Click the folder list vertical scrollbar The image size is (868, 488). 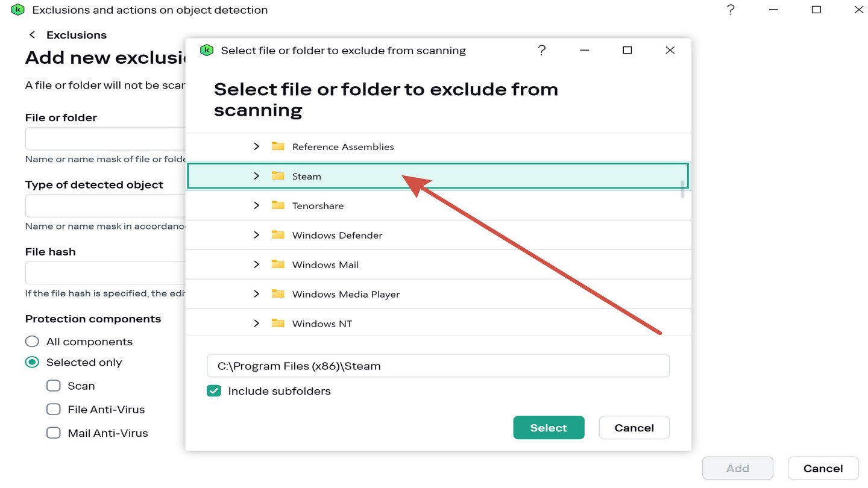coord(683,189)
